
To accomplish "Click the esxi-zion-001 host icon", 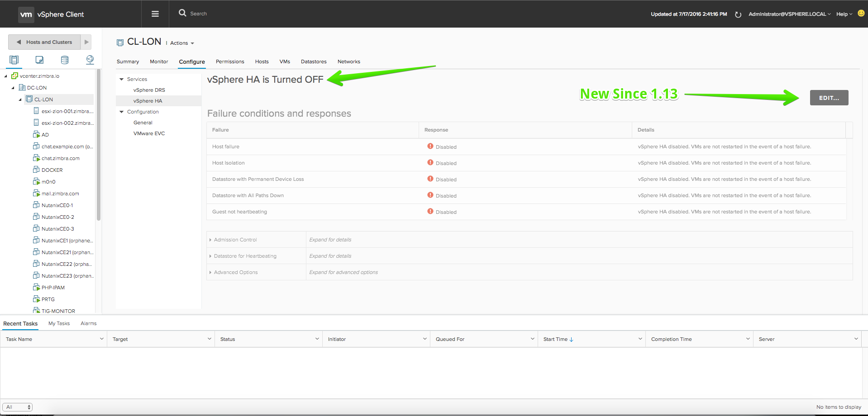I will pyautogui.click(x=36, y=111).
